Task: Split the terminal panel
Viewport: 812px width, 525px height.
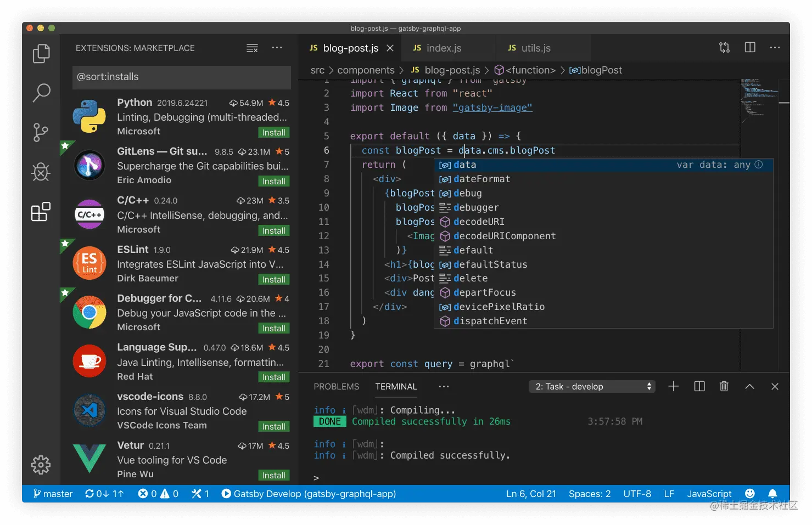Action: coord(698,386)
